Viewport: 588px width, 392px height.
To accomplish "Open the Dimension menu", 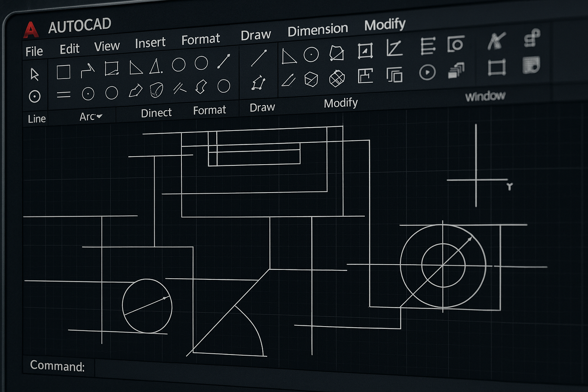I will pyautogui.click(x=317, y=30).
